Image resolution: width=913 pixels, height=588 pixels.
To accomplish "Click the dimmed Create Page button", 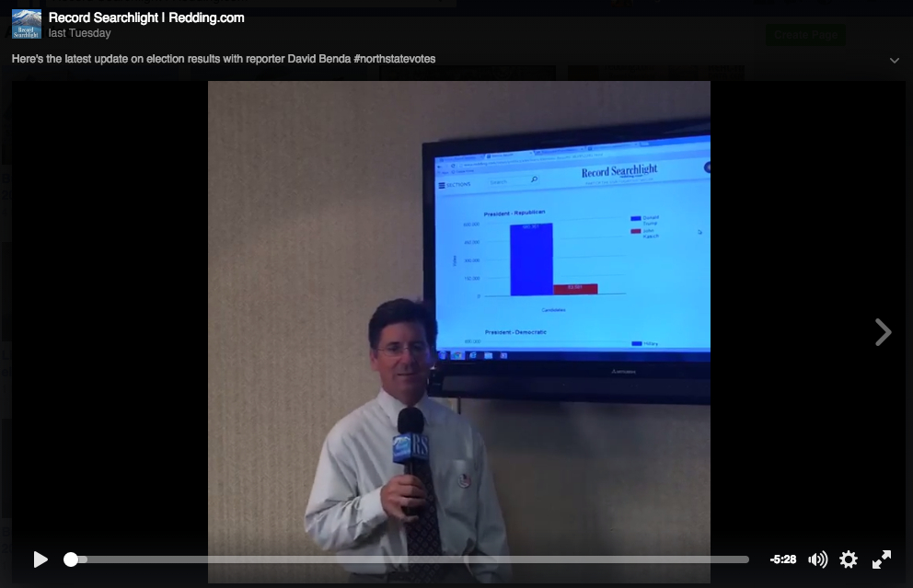I will tap(804, 35).
